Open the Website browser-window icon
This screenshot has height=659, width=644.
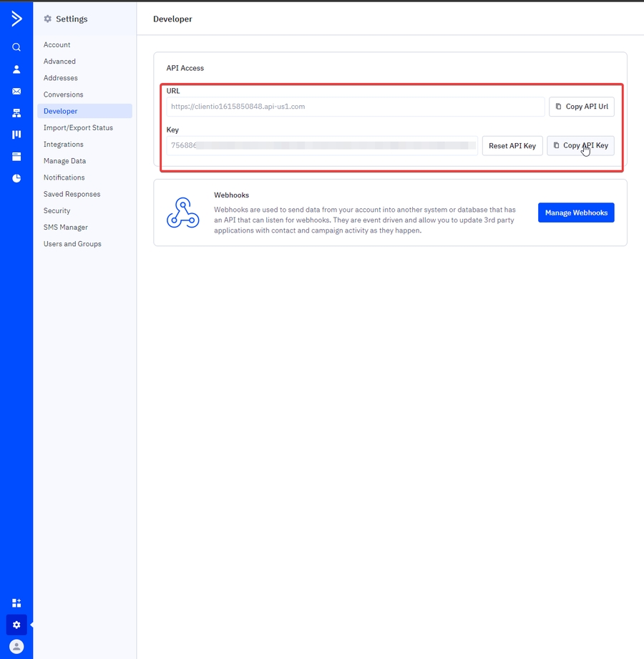click(x=16, y=156)
